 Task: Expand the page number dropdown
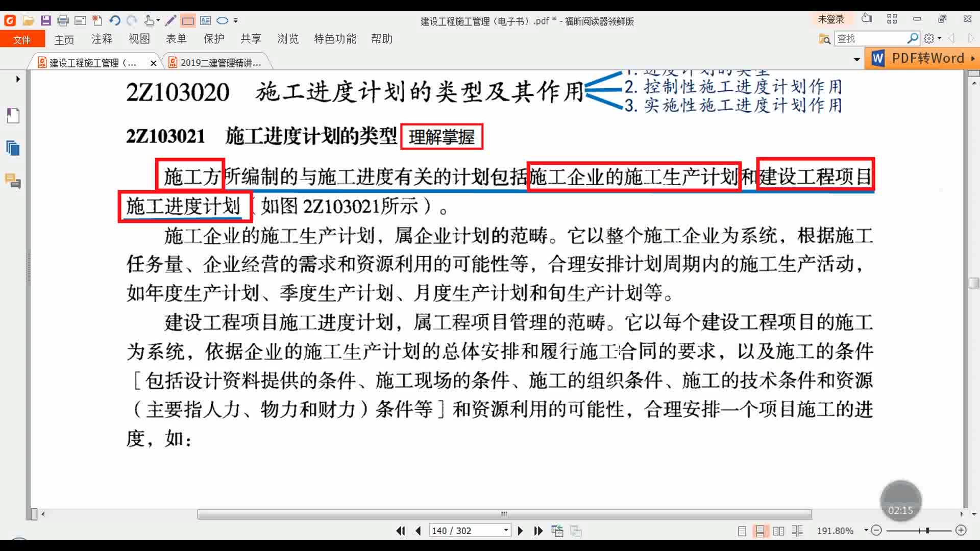[506, 530]
